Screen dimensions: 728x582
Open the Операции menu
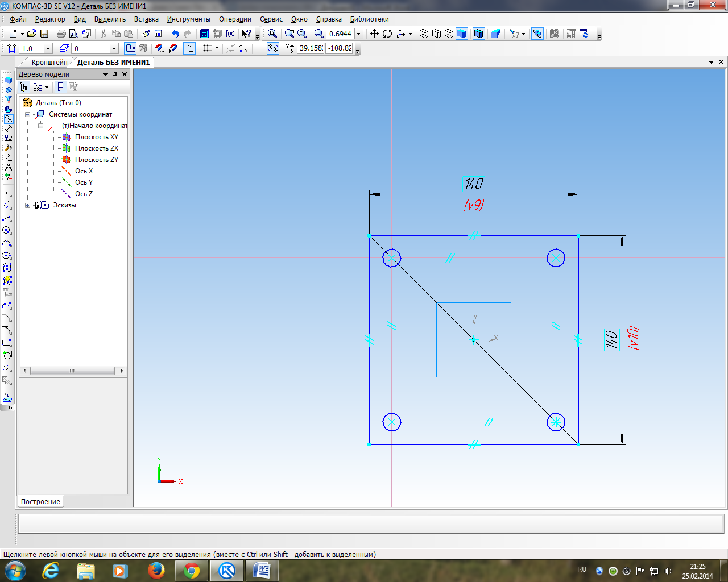235,19
